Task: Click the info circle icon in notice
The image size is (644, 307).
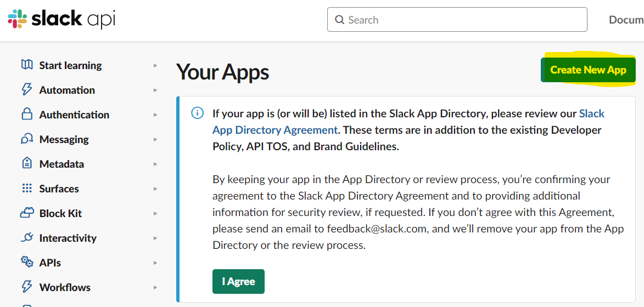Action: click(x=197, y=113)
